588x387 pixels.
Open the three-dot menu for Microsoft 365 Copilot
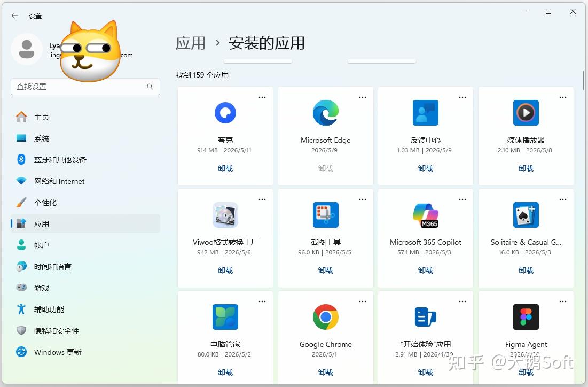tap(462, 199)
